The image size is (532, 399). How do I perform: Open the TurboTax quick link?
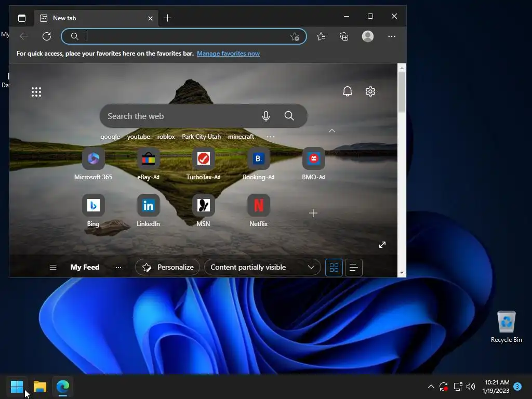point(203,164)
